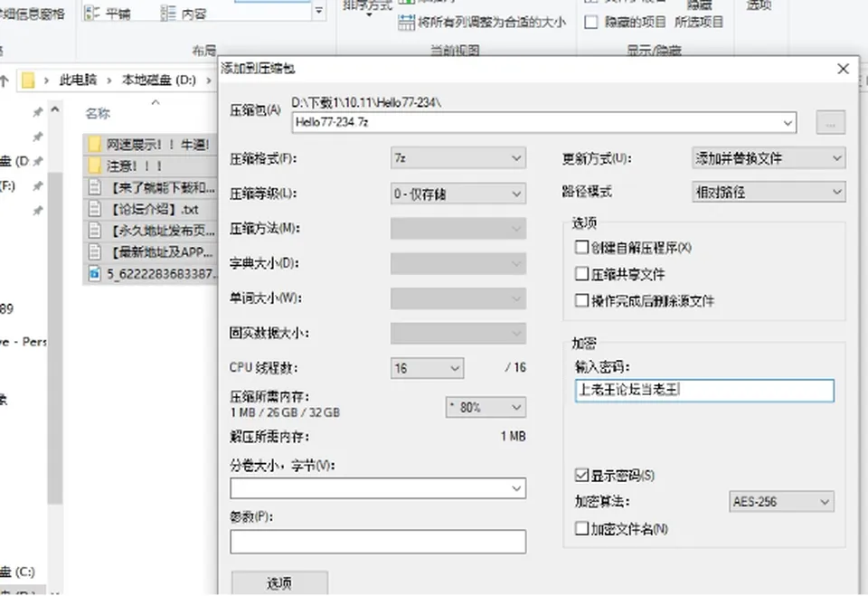Open 更新方式 dropdown showing 添加并替换文件
Image resolution: width=868 pixels, height=596 pixels.
[769, 158]
